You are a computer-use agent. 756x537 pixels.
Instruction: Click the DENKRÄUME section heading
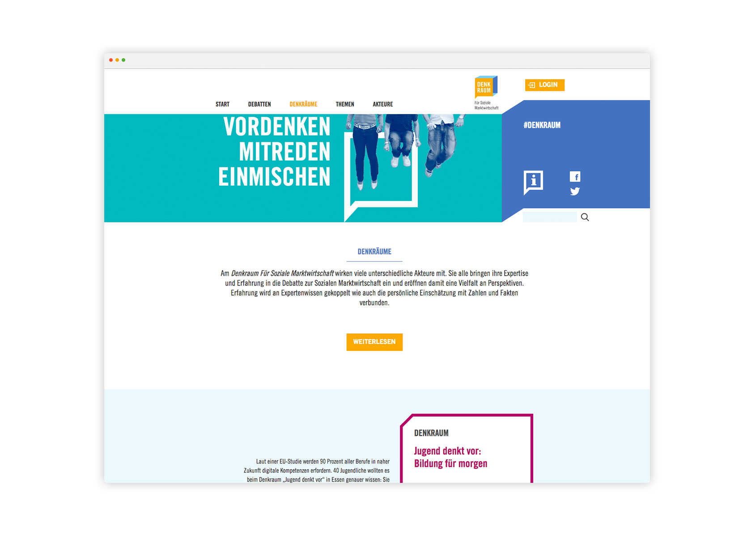coord(374,251)
